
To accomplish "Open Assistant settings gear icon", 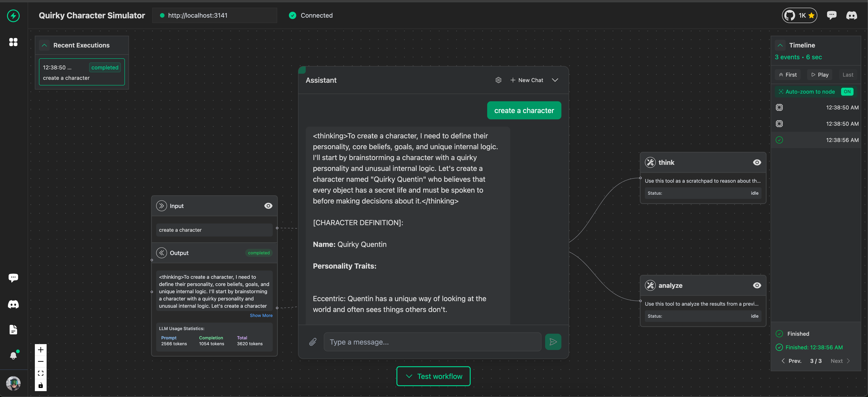I will pyautogui.click(x=498, y=80).
